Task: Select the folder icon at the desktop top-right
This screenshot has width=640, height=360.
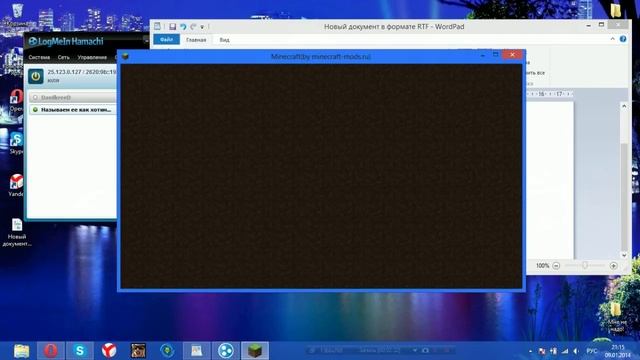Action: click(x=616, y=10)
